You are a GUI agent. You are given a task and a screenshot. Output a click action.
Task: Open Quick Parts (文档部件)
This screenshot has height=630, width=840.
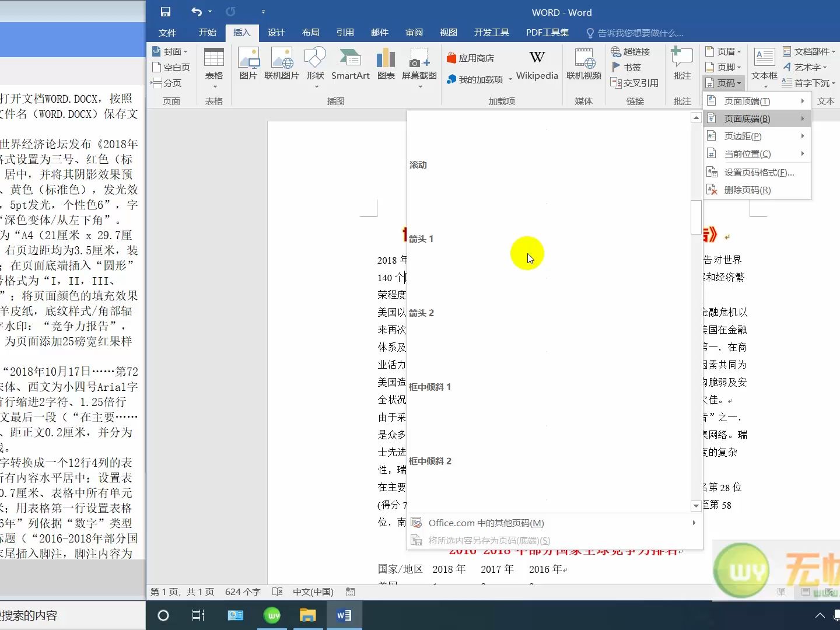click(809, 51)
